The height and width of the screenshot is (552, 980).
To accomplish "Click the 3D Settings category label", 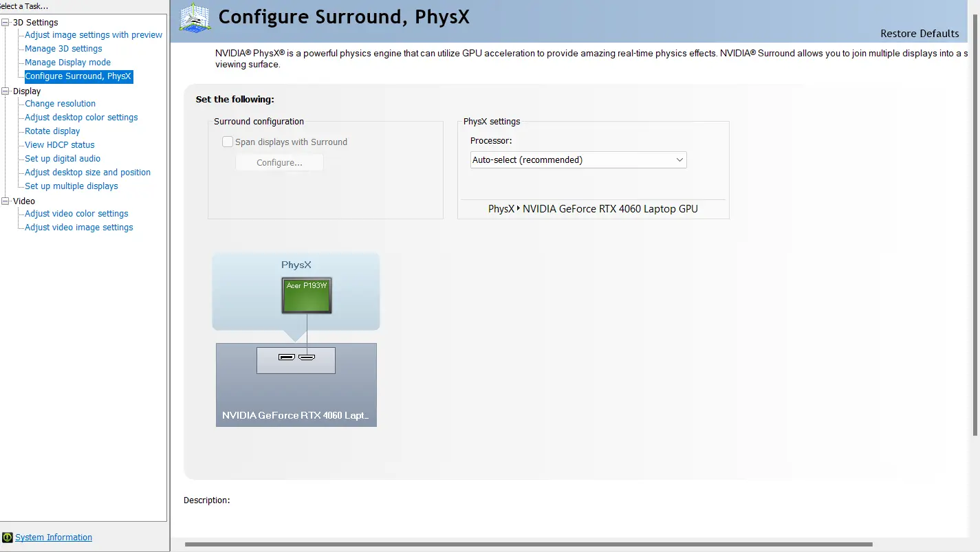I will point(35,23).
